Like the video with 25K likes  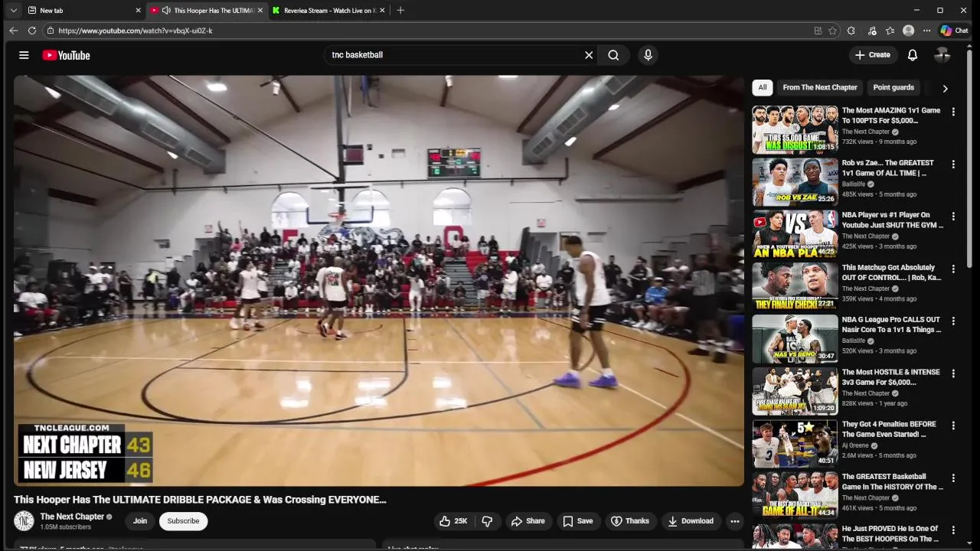click(454, 521)
